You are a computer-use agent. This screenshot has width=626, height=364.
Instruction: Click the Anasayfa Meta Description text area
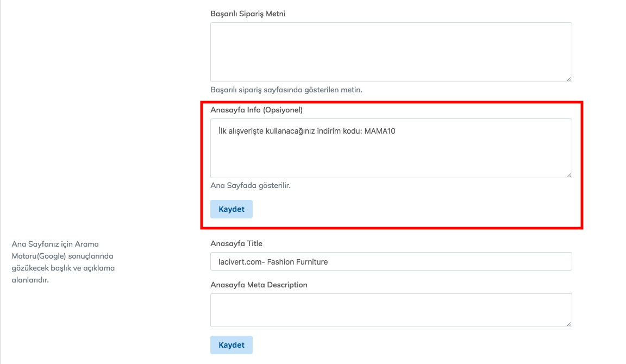point(391,310)
